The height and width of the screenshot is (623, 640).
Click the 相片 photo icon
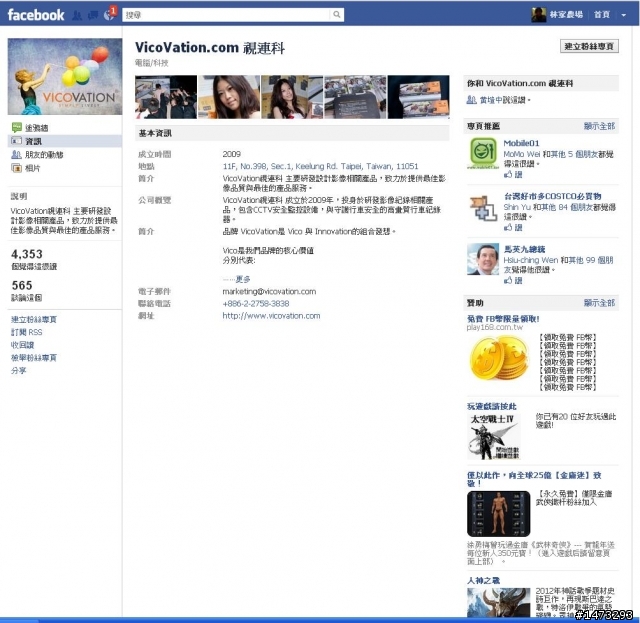coord(16,168)
